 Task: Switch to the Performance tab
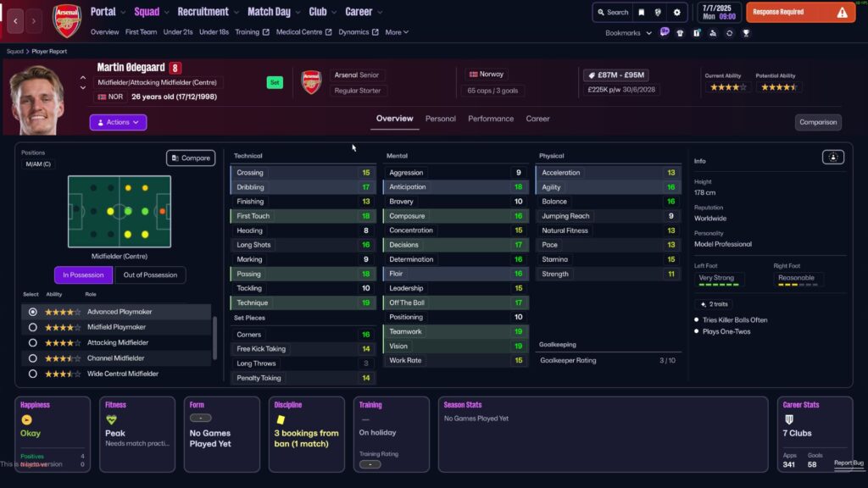pyautogui.click(x=491, y=119)
